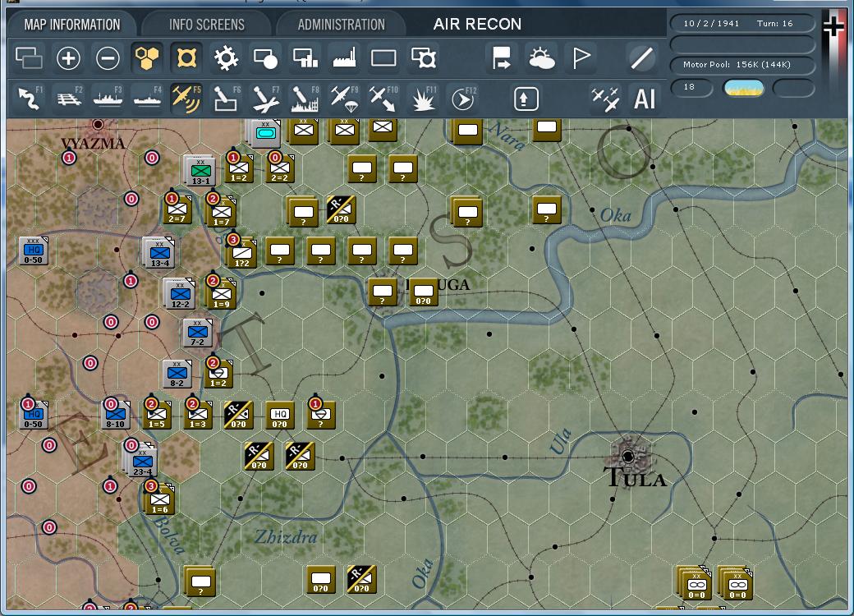
Task: Select the air transfer mission (F6)
Action: 227,99
